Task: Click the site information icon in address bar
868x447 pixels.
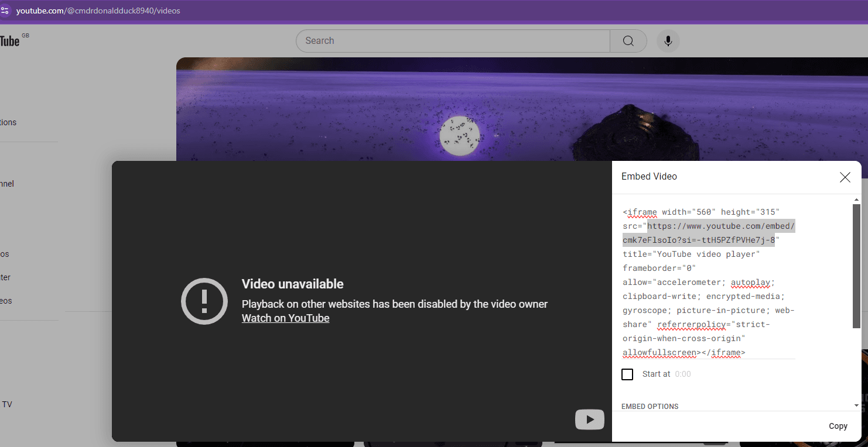Action: 5,11
